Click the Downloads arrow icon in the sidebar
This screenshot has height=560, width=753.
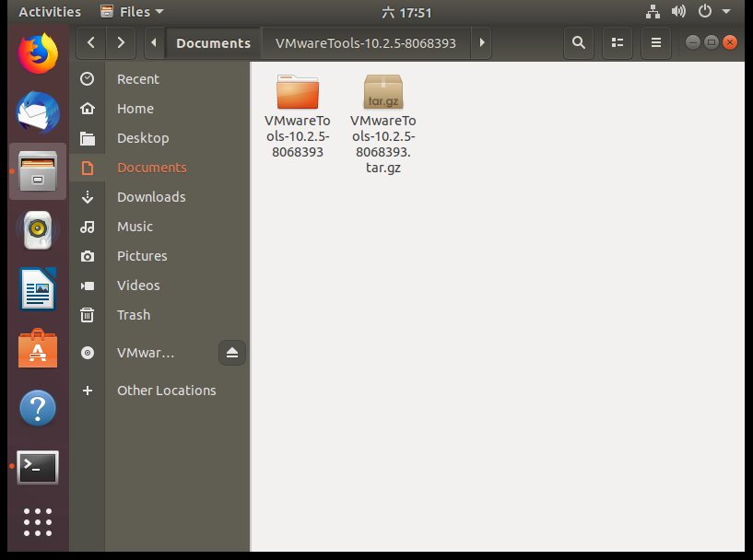coord(88,197)
